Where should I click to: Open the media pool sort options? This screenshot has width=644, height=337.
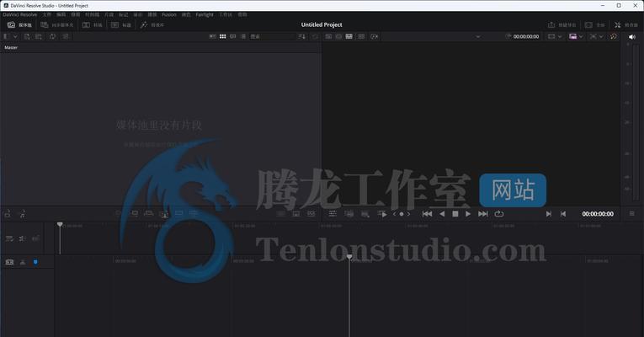pos(302,36)
